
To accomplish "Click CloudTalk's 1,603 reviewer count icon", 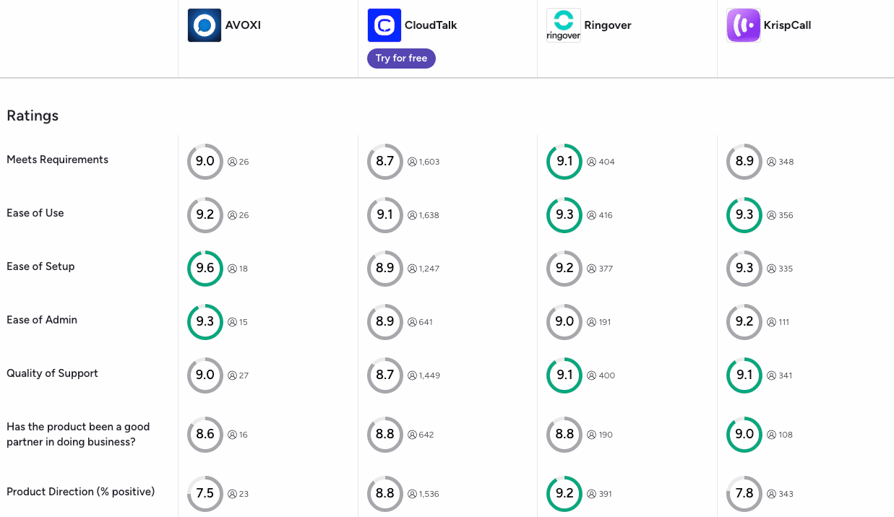I will point(412,162).
